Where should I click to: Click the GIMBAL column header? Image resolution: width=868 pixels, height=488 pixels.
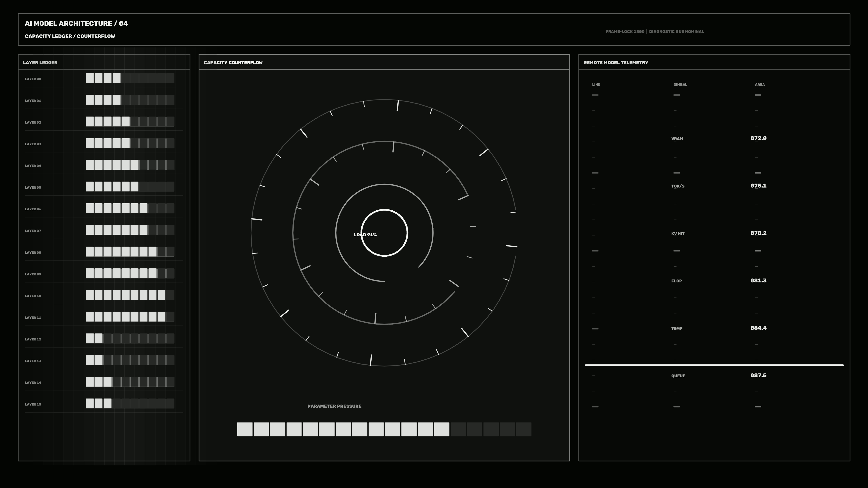coord(680,84)
